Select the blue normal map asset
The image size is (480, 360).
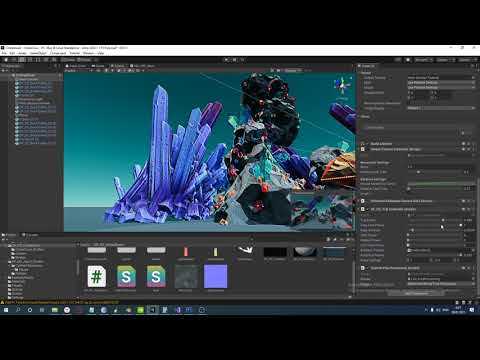[215, 276]
